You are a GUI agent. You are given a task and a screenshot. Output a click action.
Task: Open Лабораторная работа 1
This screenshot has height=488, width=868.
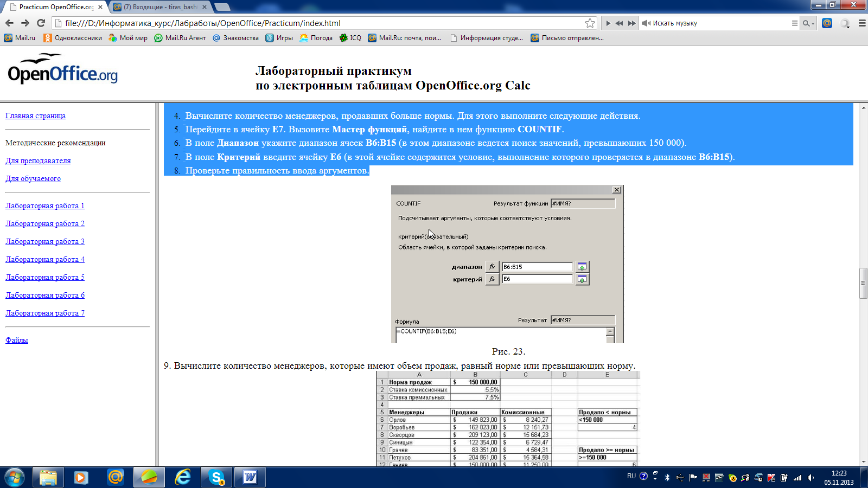tap(45, 206)
